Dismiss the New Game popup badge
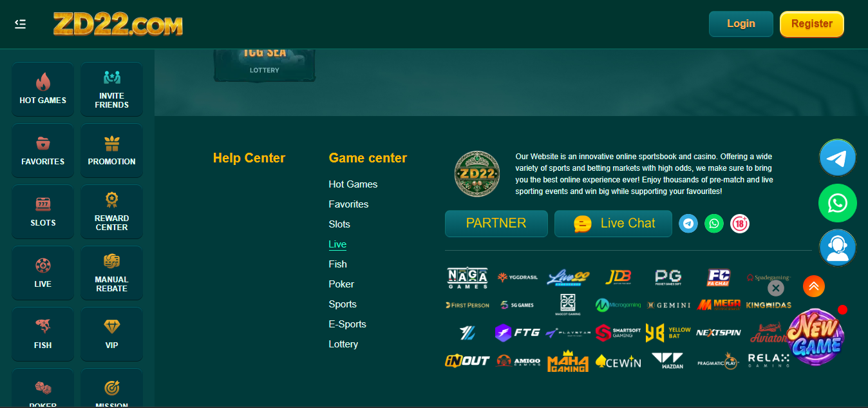The image size is (868, 408). pyautogui.click(x=776, y=288)
